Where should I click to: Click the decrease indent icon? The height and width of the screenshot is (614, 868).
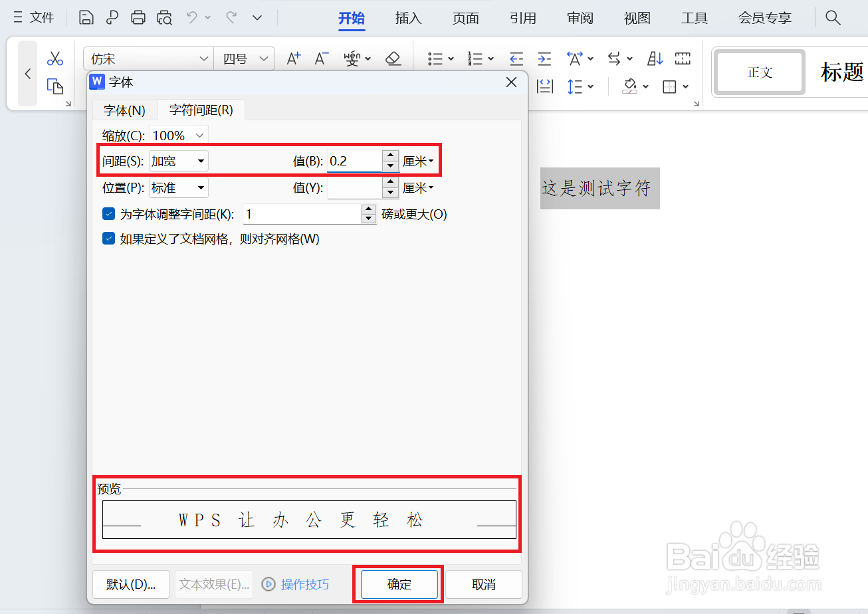coord(516,58)
